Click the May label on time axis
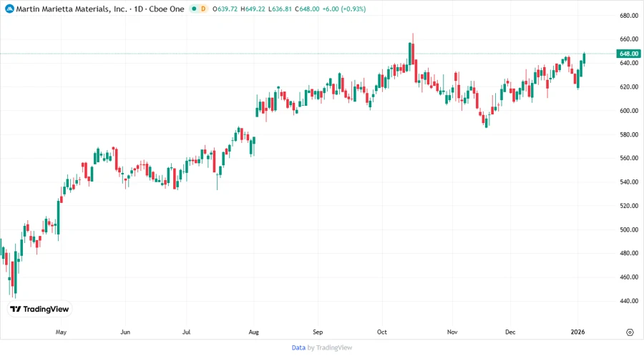This screenshot has width=644, height=356. point(61,332)
